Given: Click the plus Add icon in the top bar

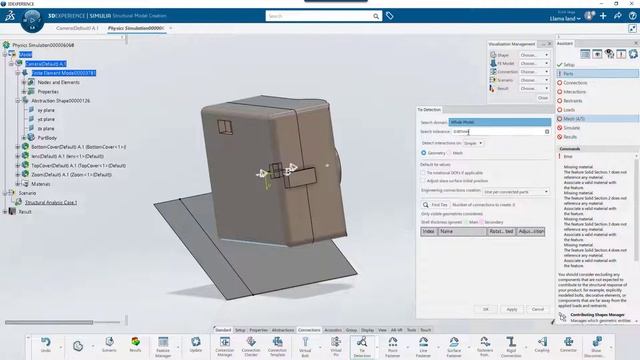Looking at the screenshot, I should coord(603,16).
